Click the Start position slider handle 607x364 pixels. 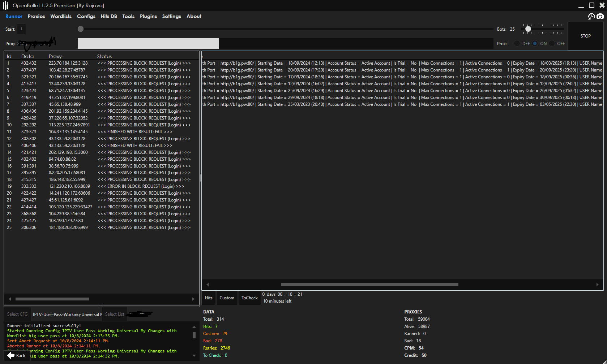(x=81, y=29)
